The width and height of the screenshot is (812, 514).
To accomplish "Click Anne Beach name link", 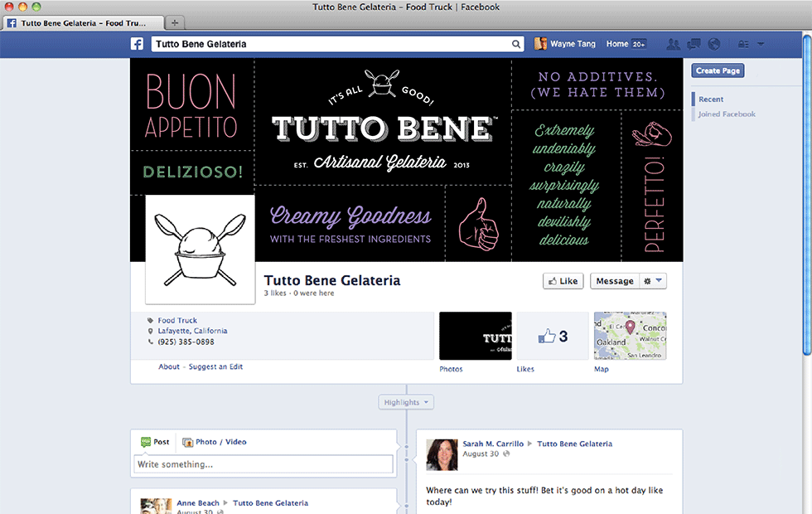I will point(198,502).
